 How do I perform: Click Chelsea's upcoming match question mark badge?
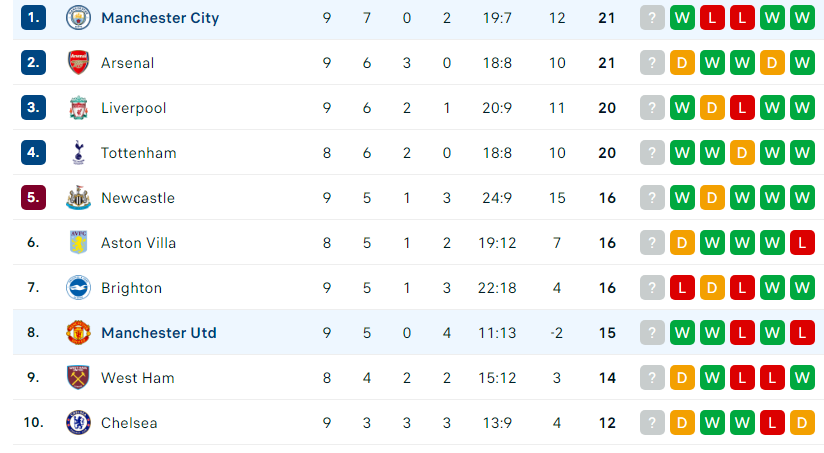[x=652, y=423]
